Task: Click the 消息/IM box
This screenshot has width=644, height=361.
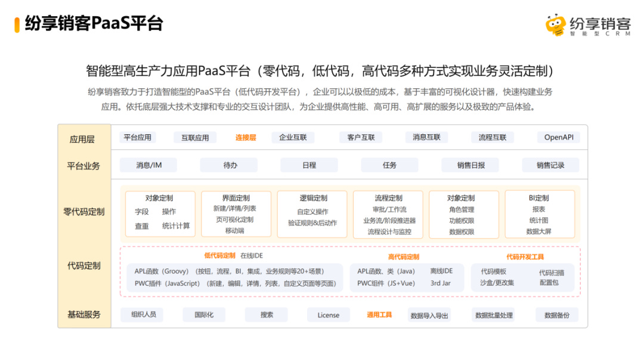Action: 148,165
